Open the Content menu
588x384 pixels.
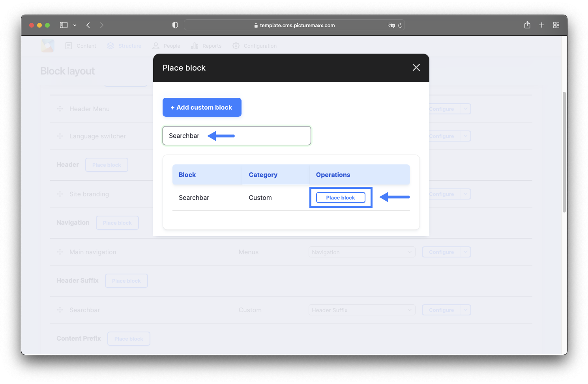point(86,46)
